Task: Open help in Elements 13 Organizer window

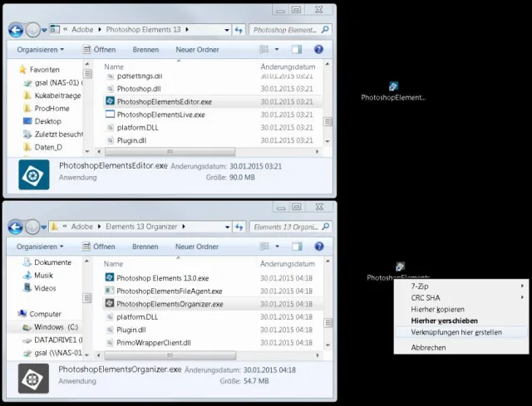Action: 319,247
